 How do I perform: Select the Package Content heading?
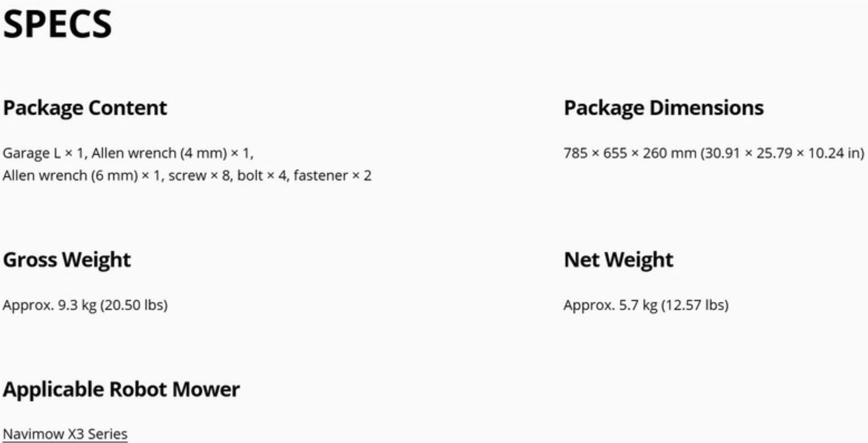(85, 108)
